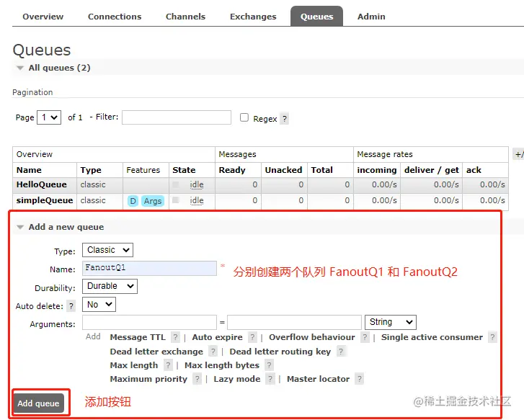Sort queues by Name column

click(x=29, y=170)
